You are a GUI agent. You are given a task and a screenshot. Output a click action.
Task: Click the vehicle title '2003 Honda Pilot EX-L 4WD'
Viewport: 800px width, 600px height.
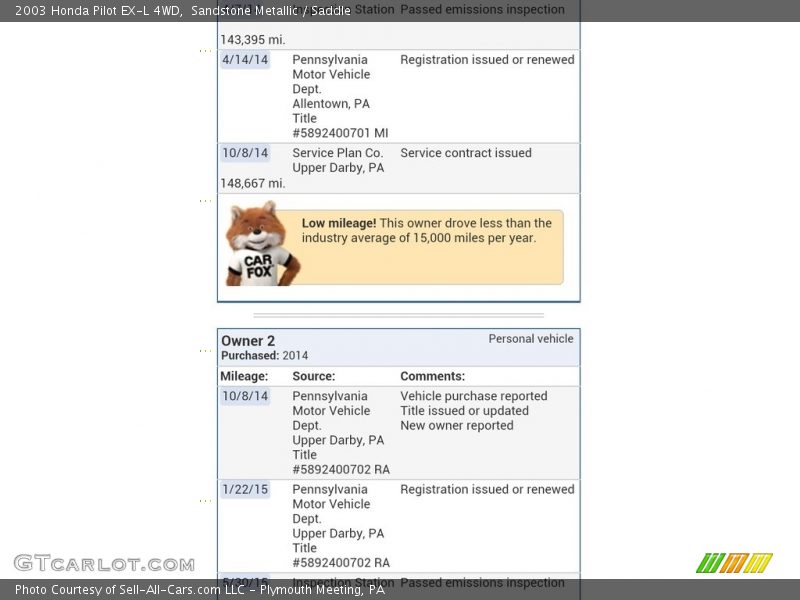pos(98,11)
